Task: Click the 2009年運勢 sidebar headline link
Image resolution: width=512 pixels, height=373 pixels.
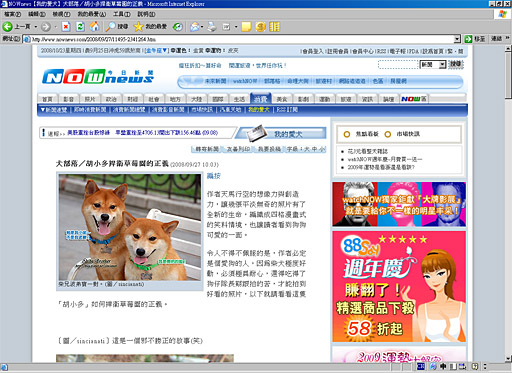Action: pos(381,167)
